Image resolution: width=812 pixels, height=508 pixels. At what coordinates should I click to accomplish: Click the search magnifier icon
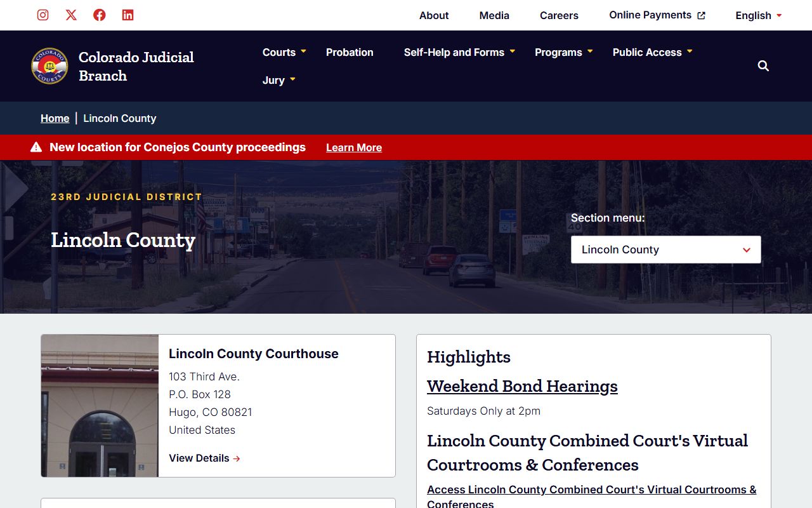pyautogui.click(x=763, y=66)
